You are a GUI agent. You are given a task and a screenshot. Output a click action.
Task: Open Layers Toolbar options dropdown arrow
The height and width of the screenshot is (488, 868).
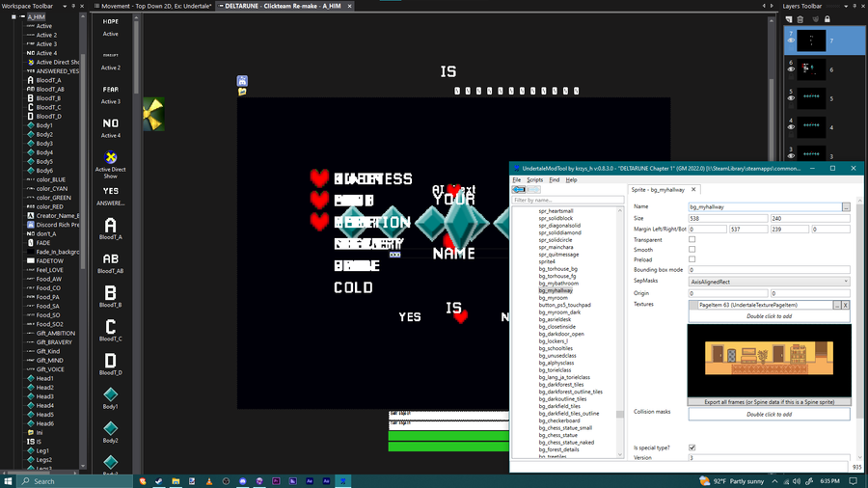[x=845, y=6]
